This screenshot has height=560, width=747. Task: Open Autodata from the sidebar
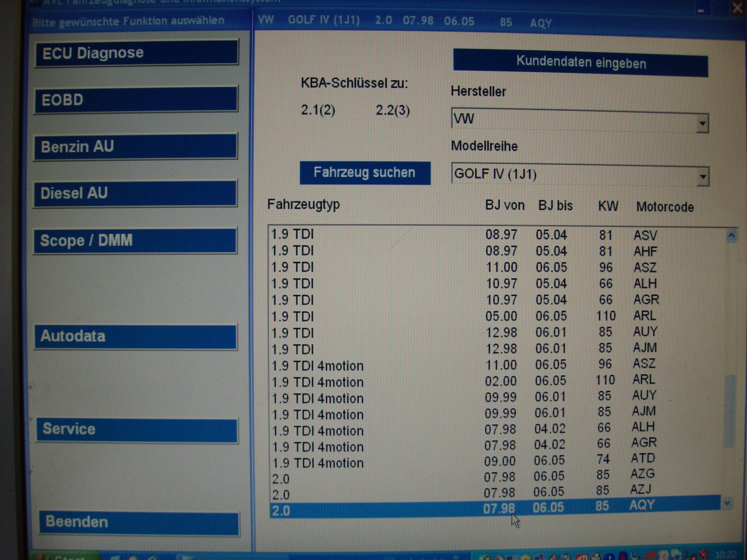(x=136, y=336)
